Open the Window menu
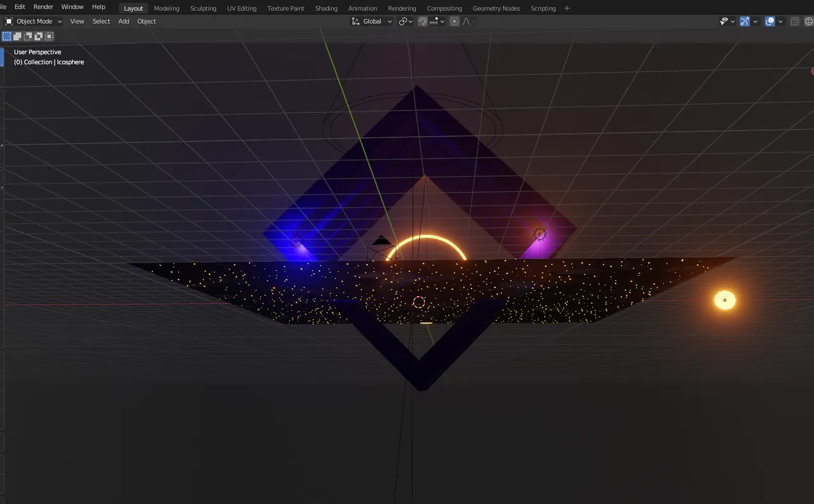Viewport: 814px width, 504px height. (72, 7)
